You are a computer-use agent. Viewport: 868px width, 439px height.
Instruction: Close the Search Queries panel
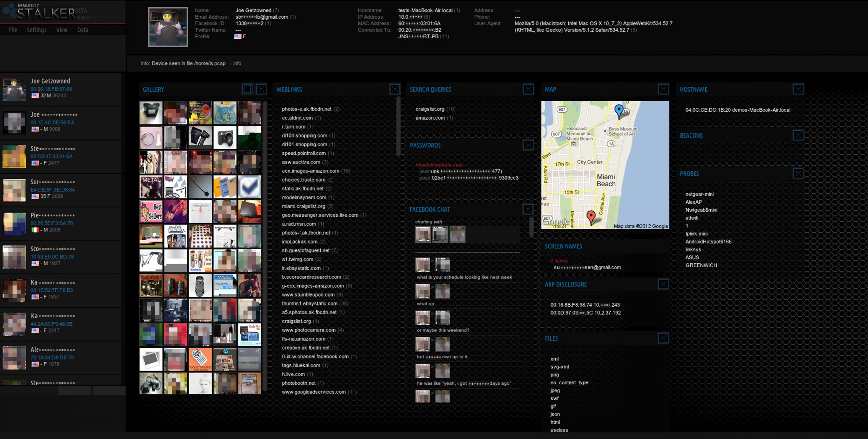point(528,89)
